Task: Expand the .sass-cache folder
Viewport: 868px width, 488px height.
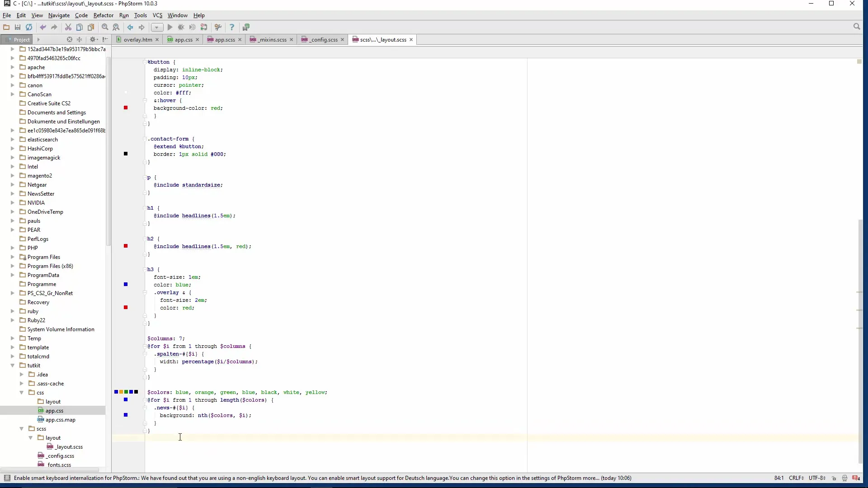Action: (22, 384)
